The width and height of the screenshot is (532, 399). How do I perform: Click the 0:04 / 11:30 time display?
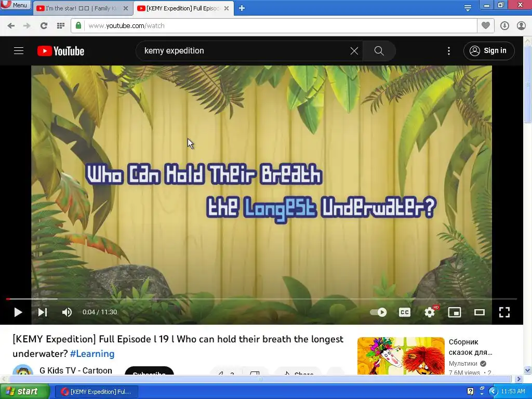point(100,312)
